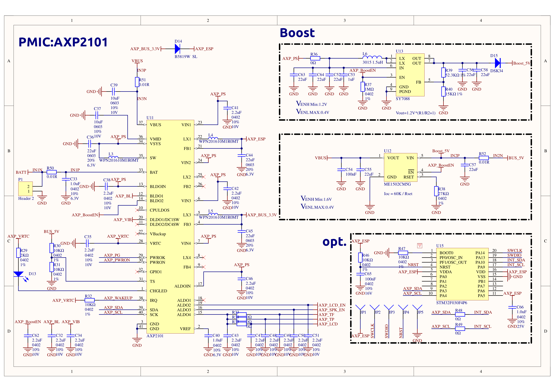Click the BUS_5V label right of R52

tap(516, 158)
